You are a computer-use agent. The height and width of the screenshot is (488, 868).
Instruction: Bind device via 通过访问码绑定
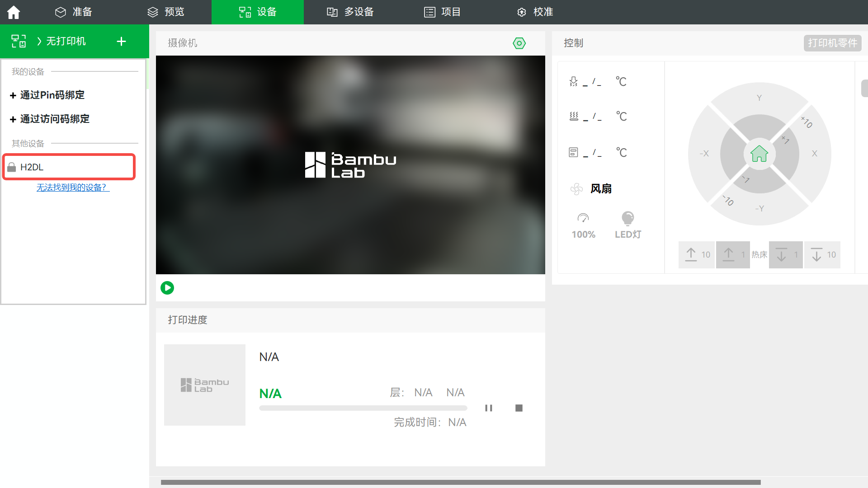pyautogui.click(x=50, y=119)
